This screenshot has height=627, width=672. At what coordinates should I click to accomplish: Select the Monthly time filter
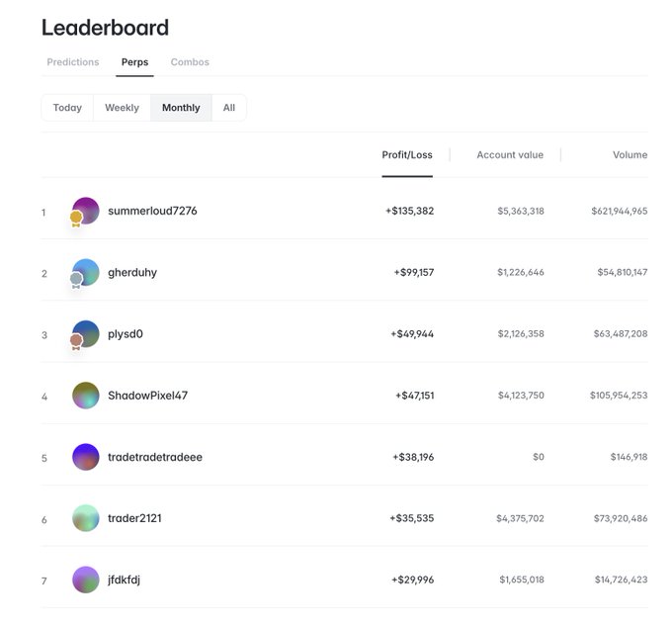click(181, 108)
